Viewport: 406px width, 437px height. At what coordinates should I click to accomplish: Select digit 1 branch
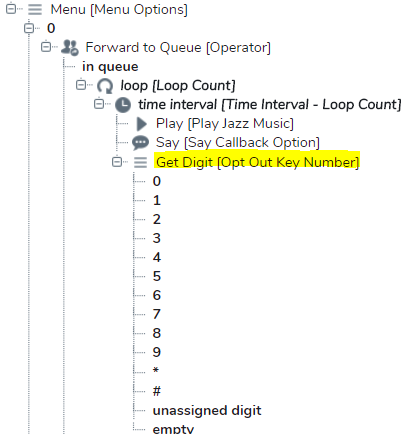[157, 200]
